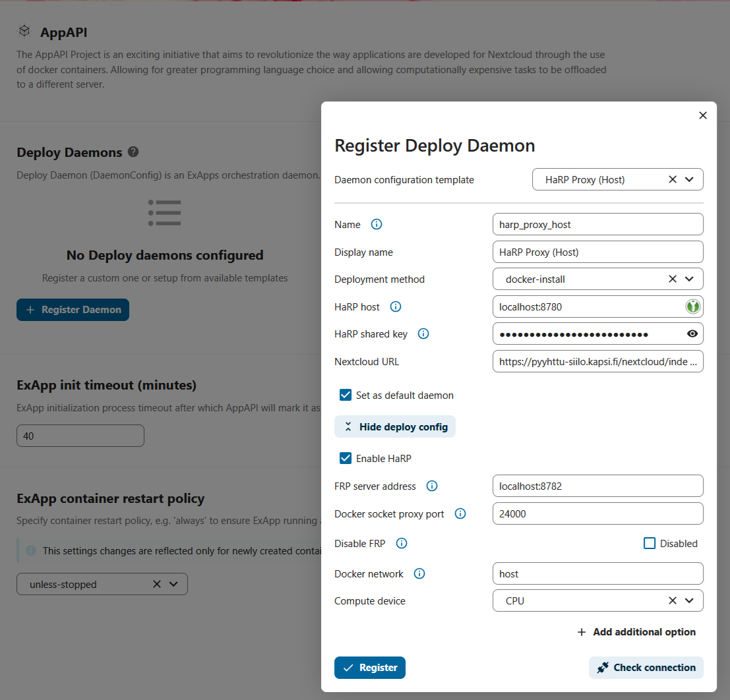
Task: Open the unless-stopped restart policy dropdown
Action: (x=173, y=584)
